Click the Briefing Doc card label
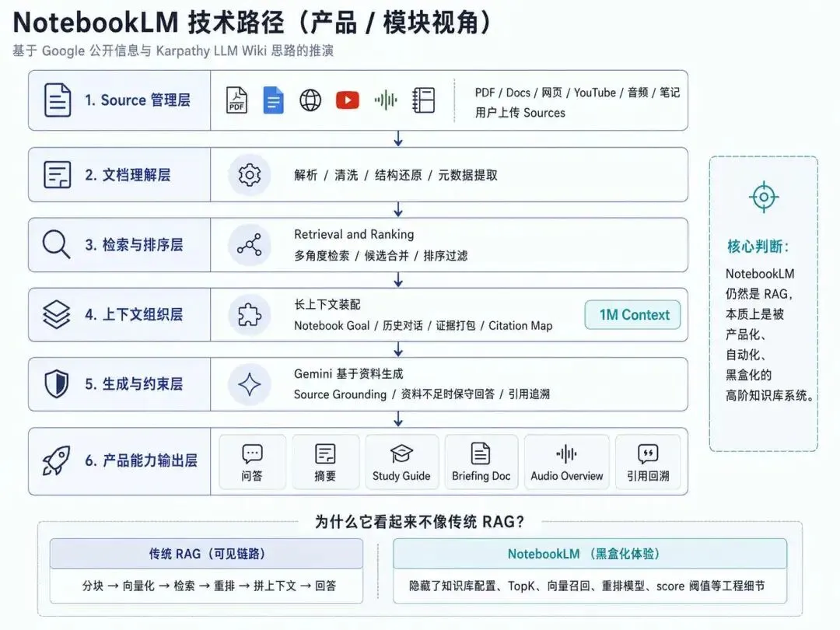 click(481, 476)
